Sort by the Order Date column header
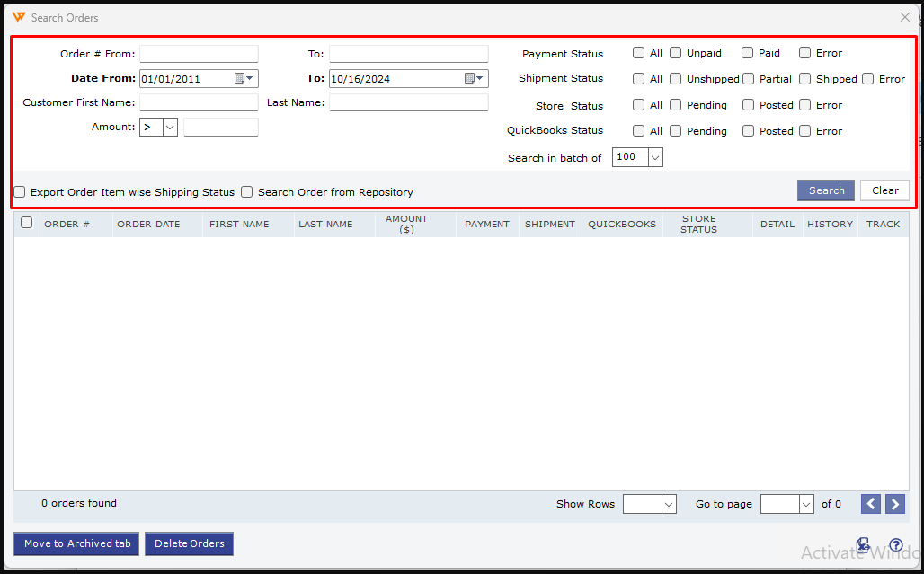 click(x=148, y=225)
